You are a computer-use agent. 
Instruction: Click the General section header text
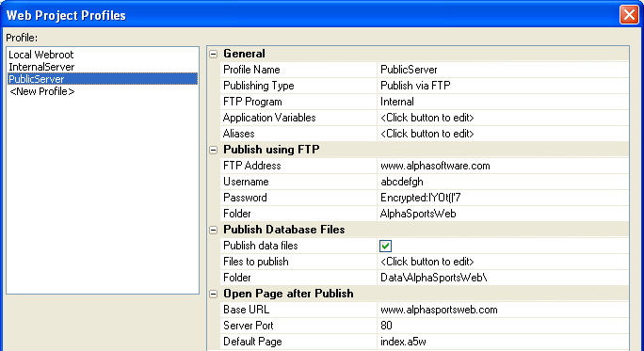coord(244,54)
